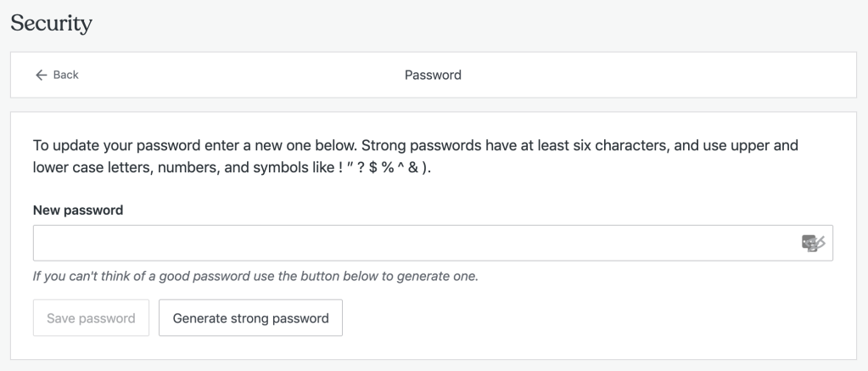868x371 pixels.
Task: Click the left arrow icon beside Back
Action: pyautogui.click(x=41, y=75)
